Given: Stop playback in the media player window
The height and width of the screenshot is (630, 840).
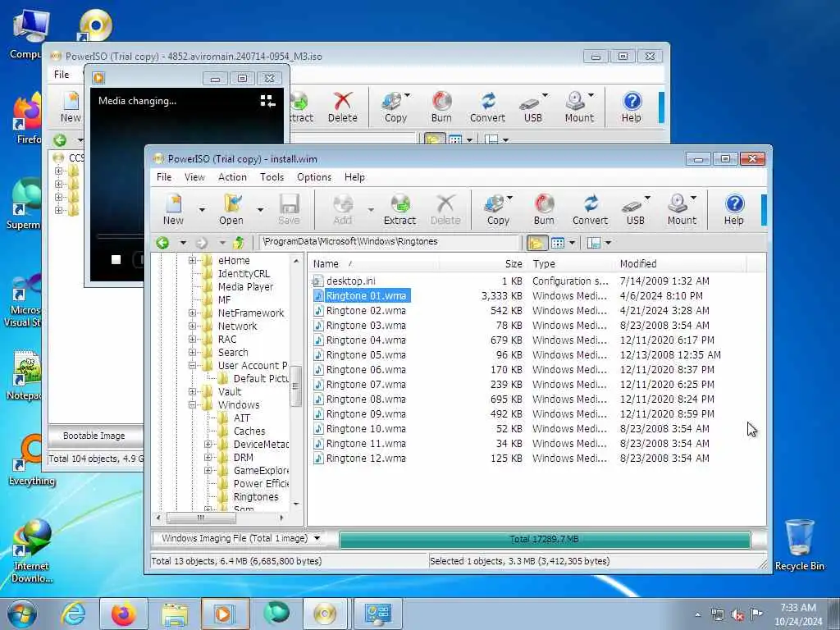Looking at the screenshot, I should pos(116,260).
